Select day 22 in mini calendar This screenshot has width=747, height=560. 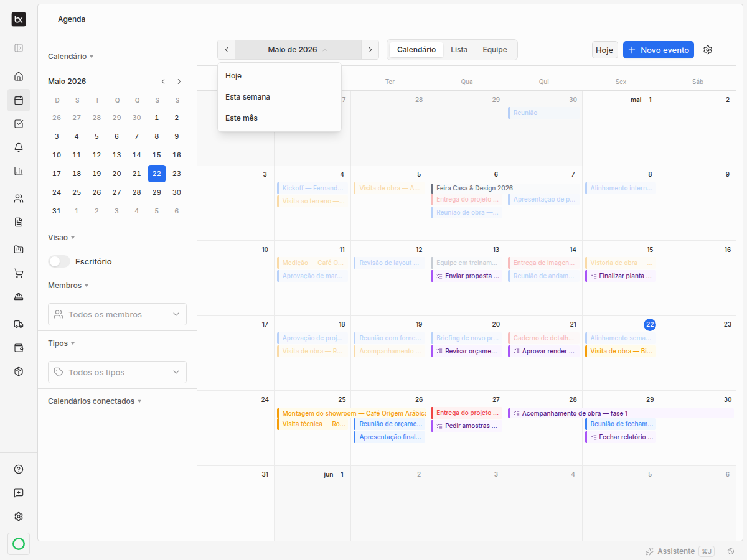pyautogui.click(x=157, y=174)
